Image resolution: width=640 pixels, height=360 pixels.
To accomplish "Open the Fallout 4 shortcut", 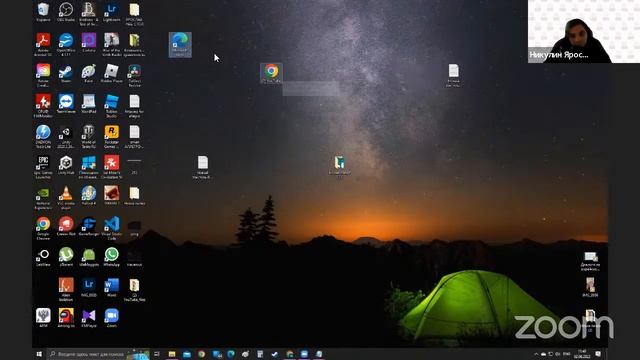I will coord(89,196).
